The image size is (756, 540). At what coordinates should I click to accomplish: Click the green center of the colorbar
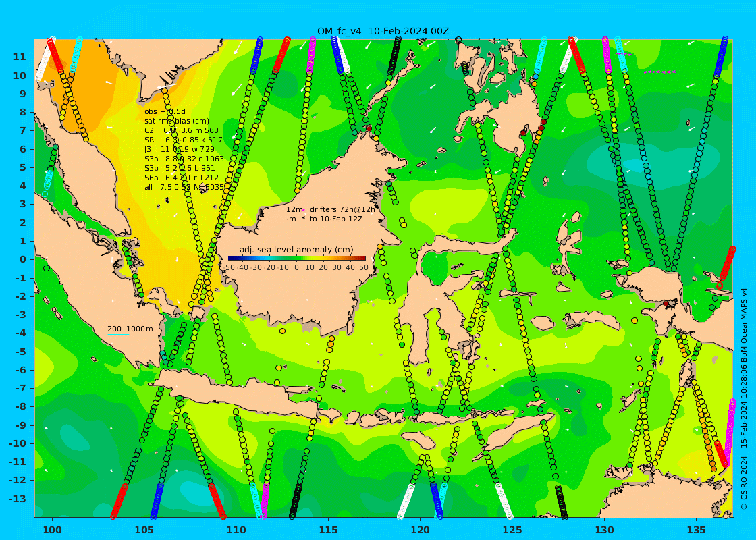[297, 258]
